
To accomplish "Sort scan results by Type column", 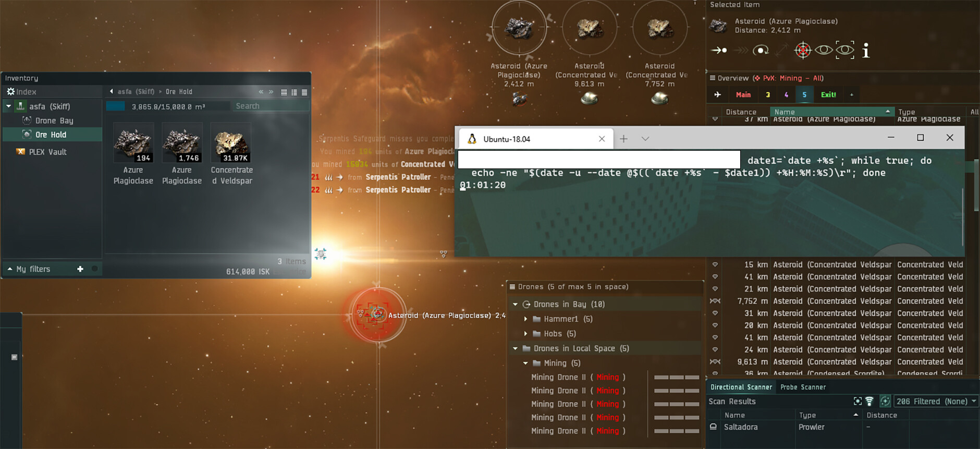I will point(828,415).
